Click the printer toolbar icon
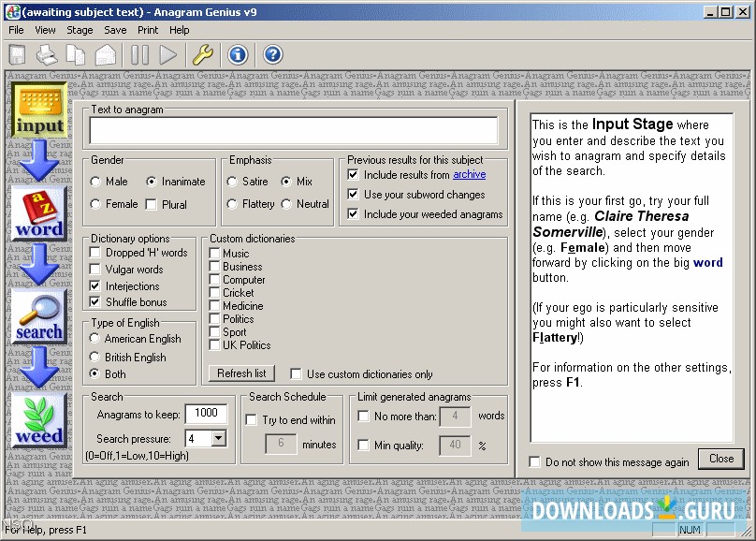 [47, 54]
